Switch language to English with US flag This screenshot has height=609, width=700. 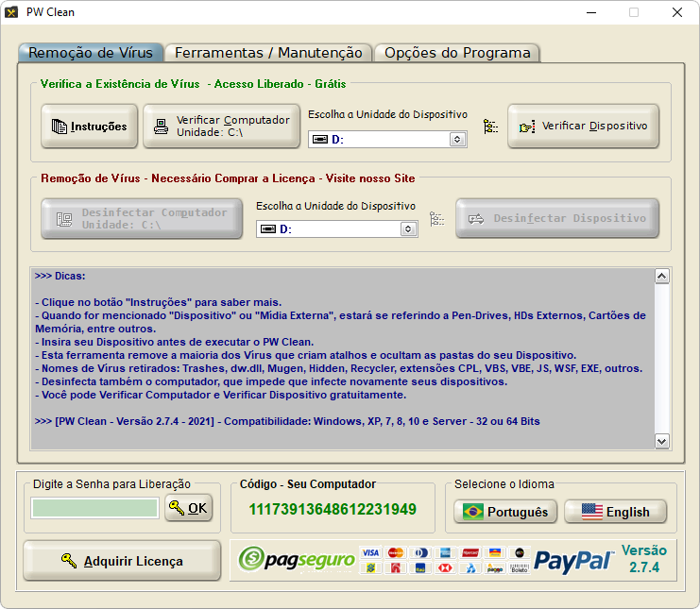point(615,512)
